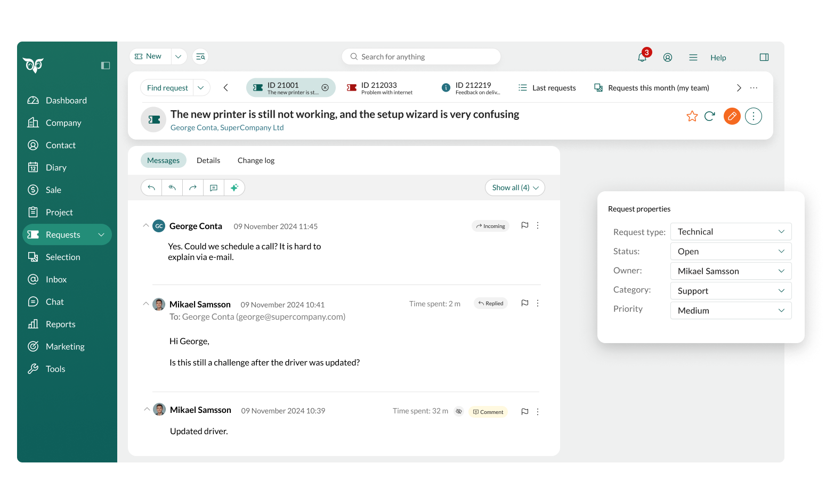Open Reports in the sidebar menu
This screenshot has width=826, height=504.
[x=60, y=324]
